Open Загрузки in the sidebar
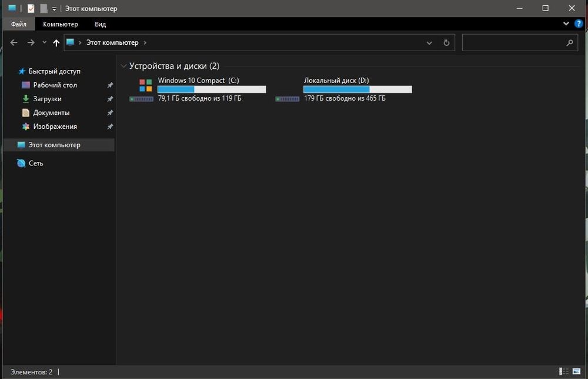Image resolution: width=588 pixels, height=379 pixels. 47,99
